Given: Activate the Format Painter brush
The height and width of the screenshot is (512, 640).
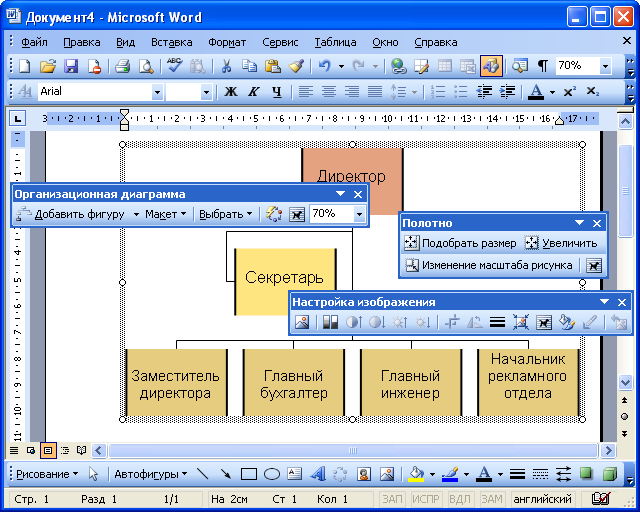Looking at the screenshot, I should pos(296,66).
